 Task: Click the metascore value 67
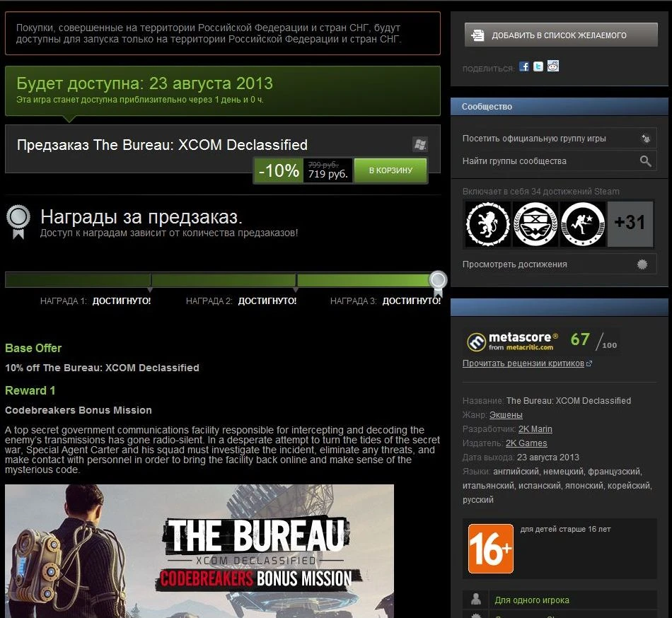tap(580, 339)
